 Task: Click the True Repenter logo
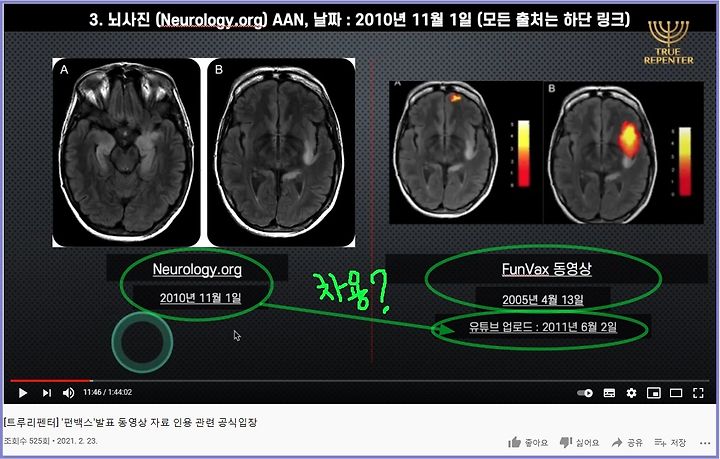pyautogui.click(x=669, y=43)
